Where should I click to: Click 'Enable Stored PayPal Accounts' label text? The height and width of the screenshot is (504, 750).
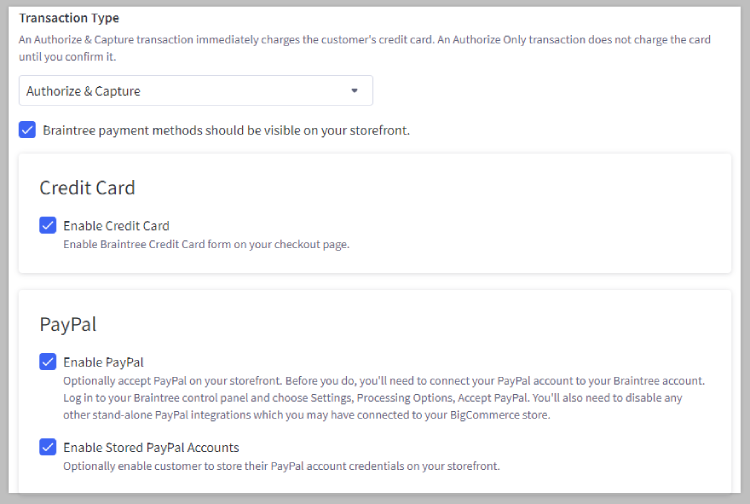[x=151, y=447]
